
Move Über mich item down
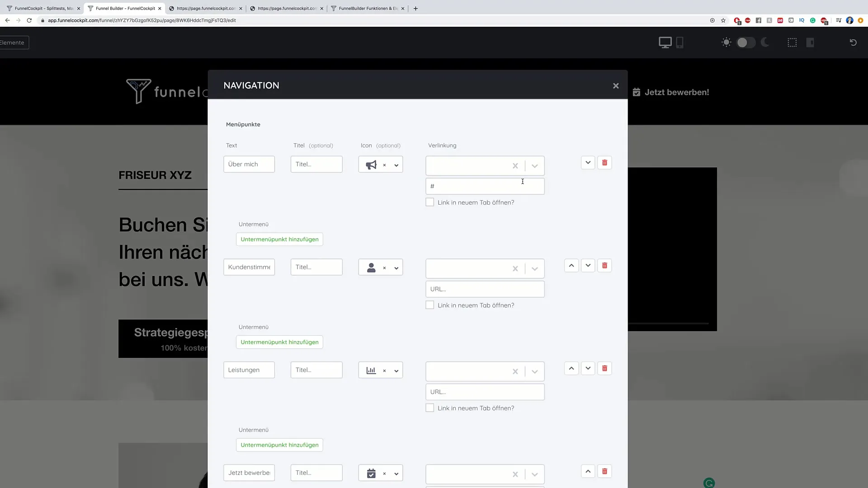pyautogui.click(x=588, y=163)
